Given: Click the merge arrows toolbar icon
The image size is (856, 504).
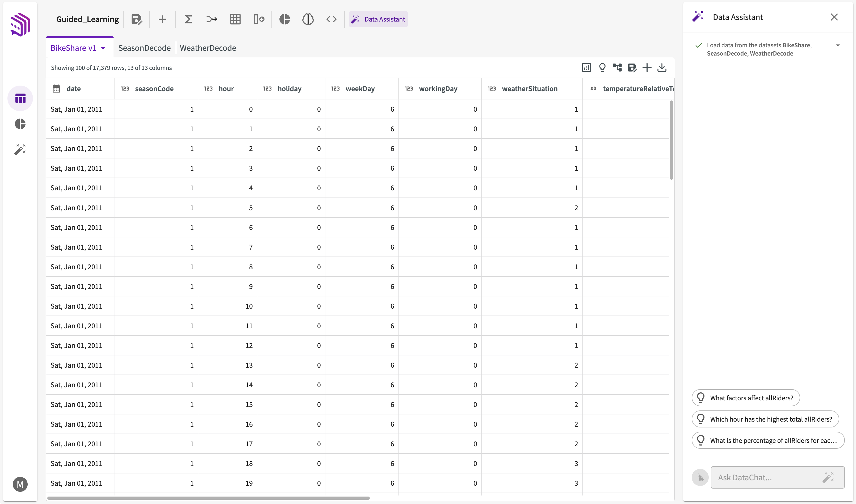Looking at the screenshot, I should [x=212, y=19].
